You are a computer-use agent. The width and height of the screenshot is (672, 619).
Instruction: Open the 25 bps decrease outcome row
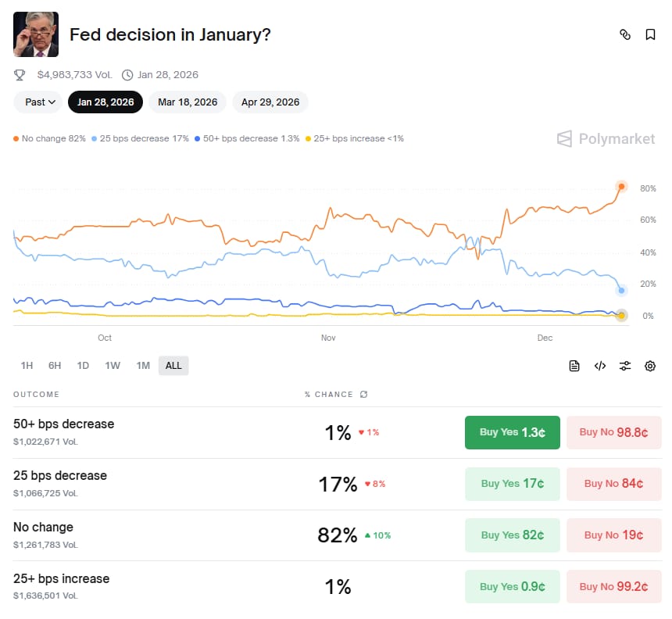click(x=60, y=476)
